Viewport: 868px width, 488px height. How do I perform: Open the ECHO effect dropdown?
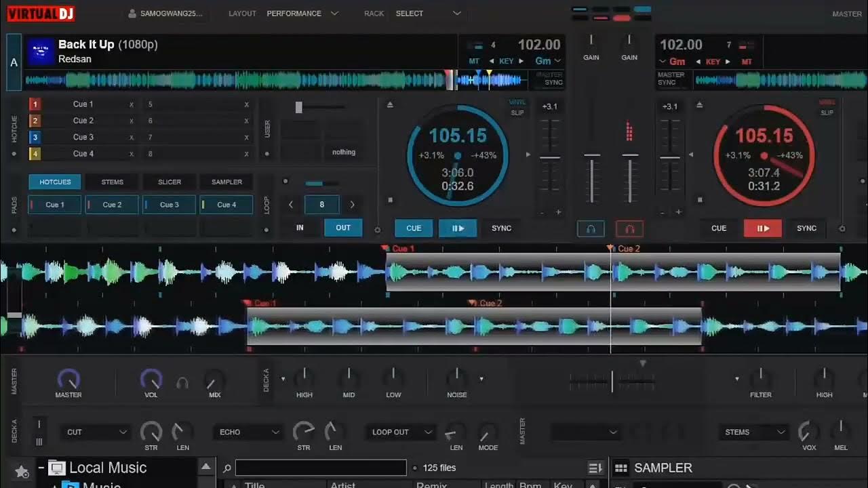249,432
